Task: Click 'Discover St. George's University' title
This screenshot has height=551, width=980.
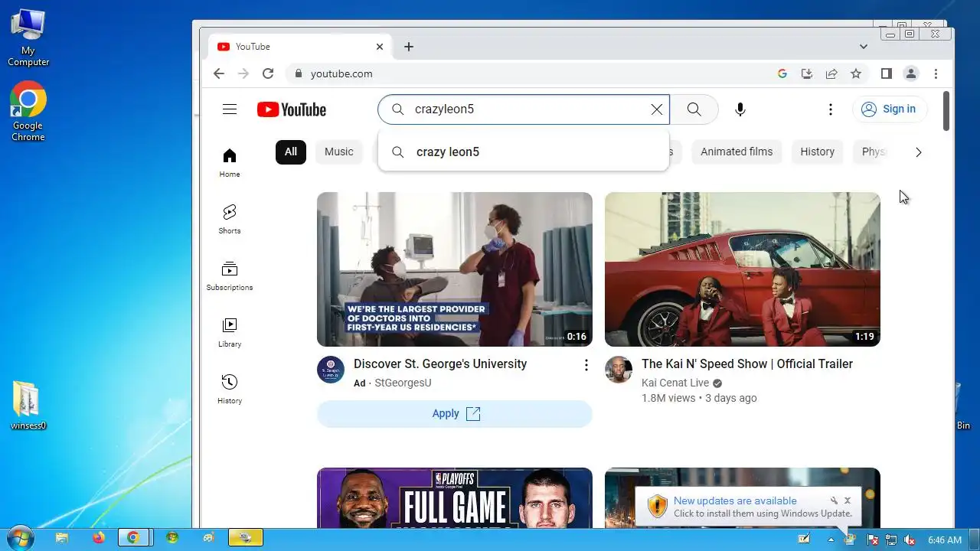Action: point(440,364)
